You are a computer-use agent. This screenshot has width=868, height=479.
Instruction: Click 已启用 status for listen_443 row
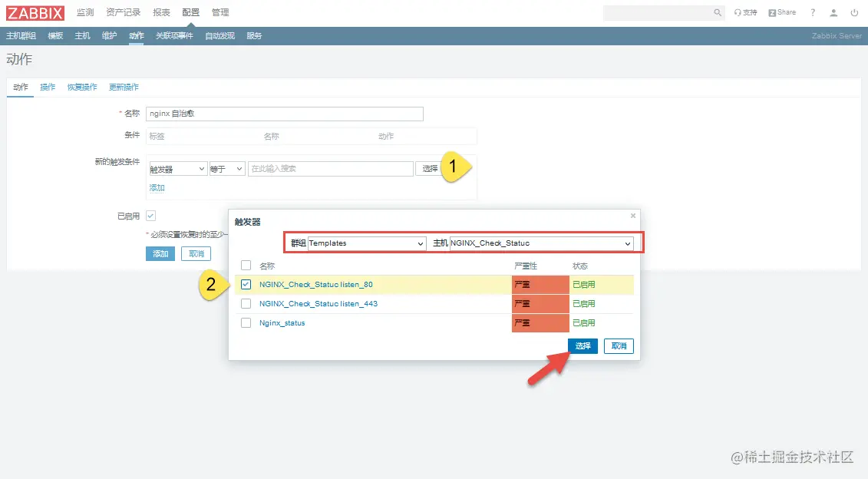[x=584, y=303]
